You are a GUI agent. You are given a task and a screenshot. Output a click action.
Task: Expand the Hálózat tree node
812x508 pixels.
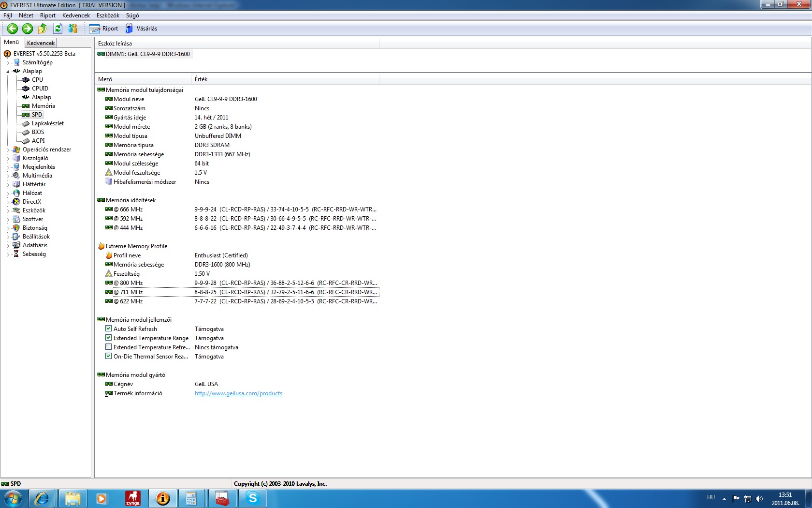tap(8, 194)
